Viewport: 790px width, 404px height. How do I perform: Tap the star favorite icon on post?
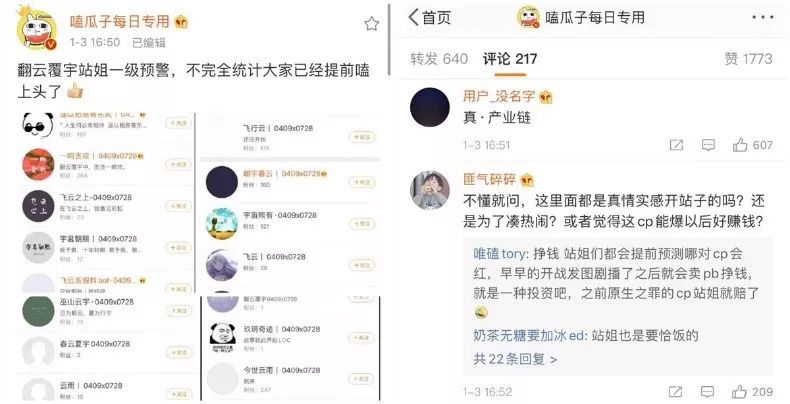(371, 24)
